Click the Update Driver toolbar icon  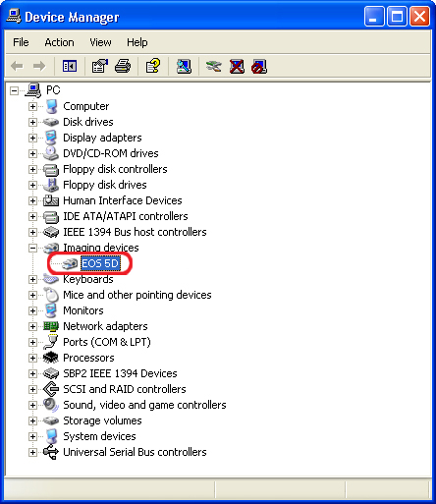coord(214,67)
